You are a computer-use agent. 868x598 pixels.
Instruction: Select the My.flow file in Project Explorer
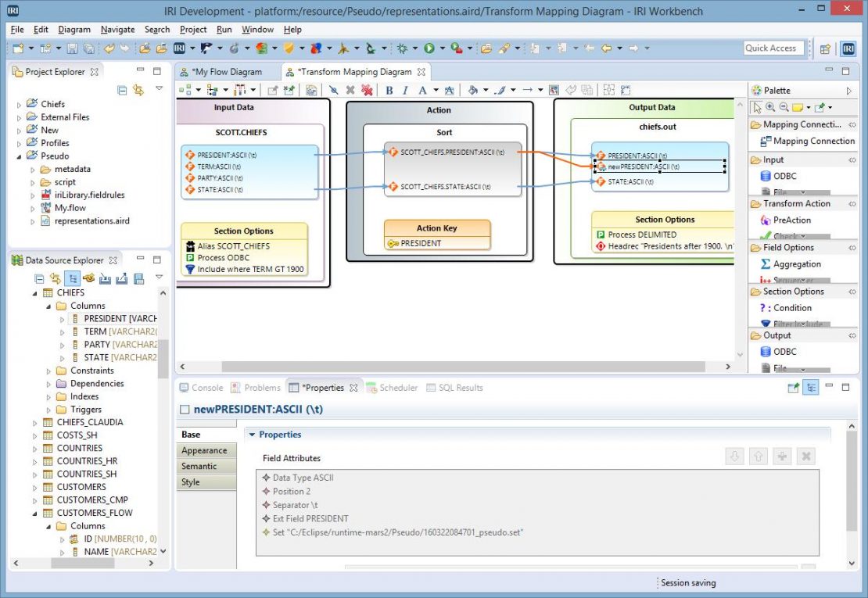(x=63, y=208)
